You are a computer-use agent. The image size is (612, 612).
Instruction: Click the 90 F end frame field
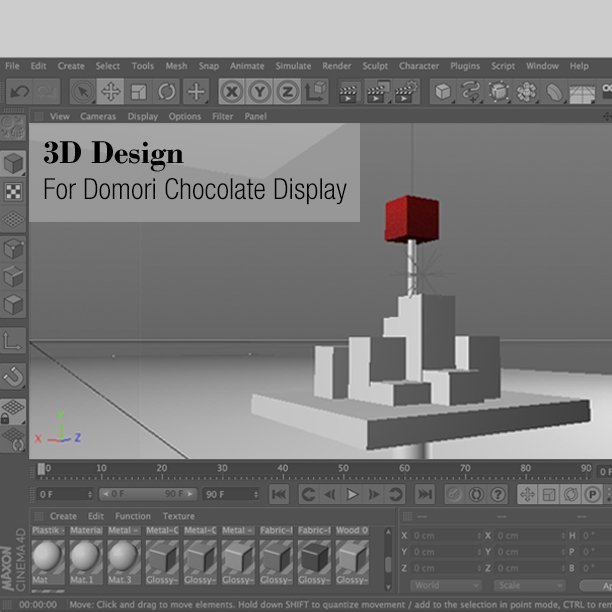tap(231, 495)
